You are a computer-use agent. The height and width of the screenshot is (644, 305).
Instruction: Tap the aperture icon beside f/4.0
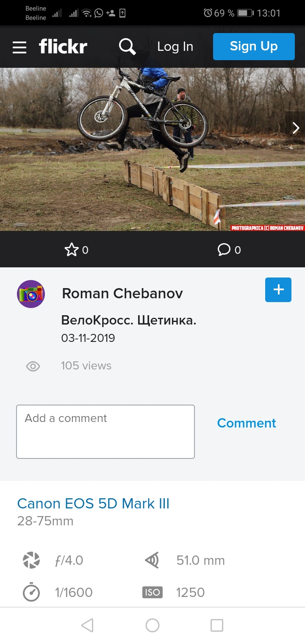(x=31, y=560)
